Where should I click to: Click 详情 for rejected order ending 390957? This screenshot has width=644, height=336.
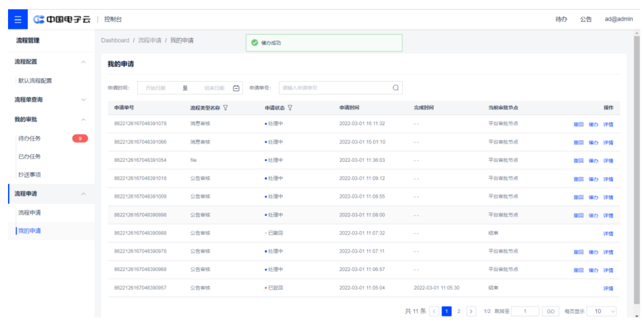pyautogui.click(x=608, y=288)
